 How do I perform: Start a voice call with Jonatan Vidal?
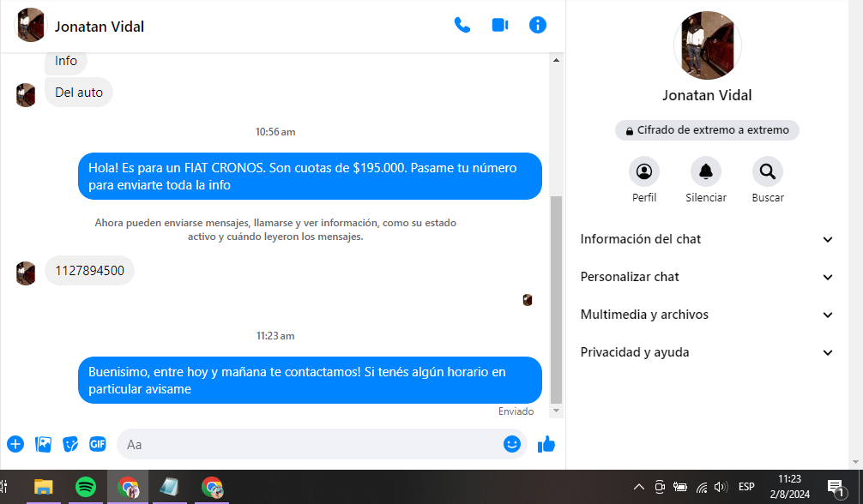(462, 26)
